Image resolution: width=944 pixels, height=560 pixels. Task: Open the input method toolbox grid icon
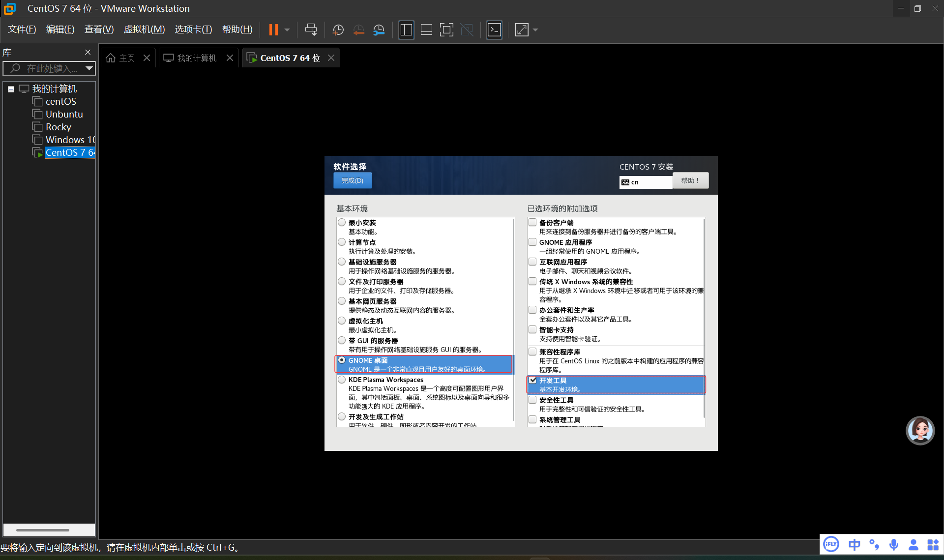point(933,544)
